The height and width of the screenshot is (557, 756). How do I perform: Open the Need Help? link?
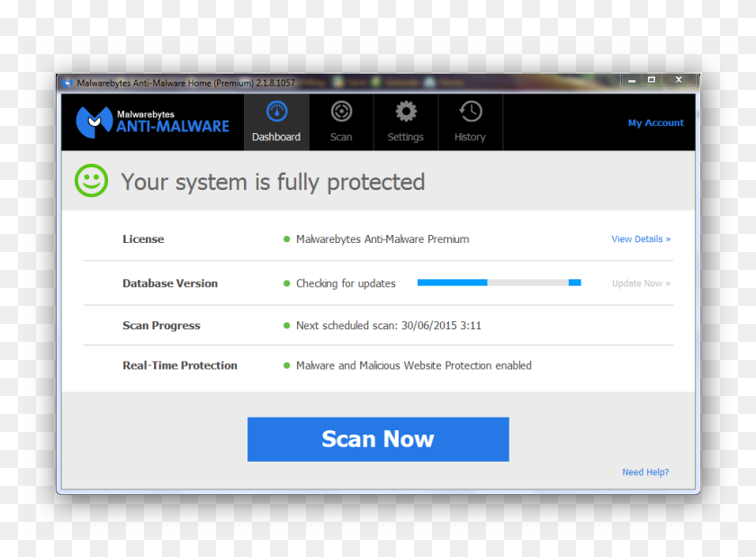coord(645,472)
